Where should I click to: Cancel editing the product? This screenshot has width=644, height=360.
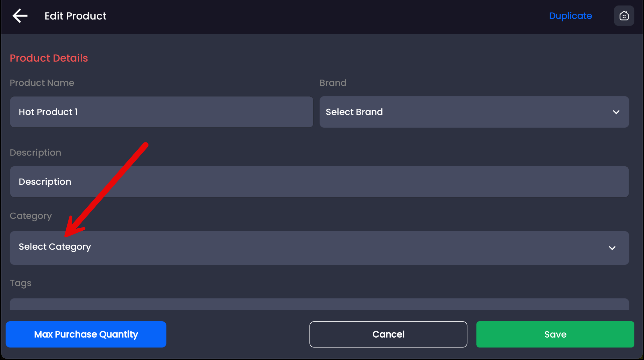[x=388, y=334]
